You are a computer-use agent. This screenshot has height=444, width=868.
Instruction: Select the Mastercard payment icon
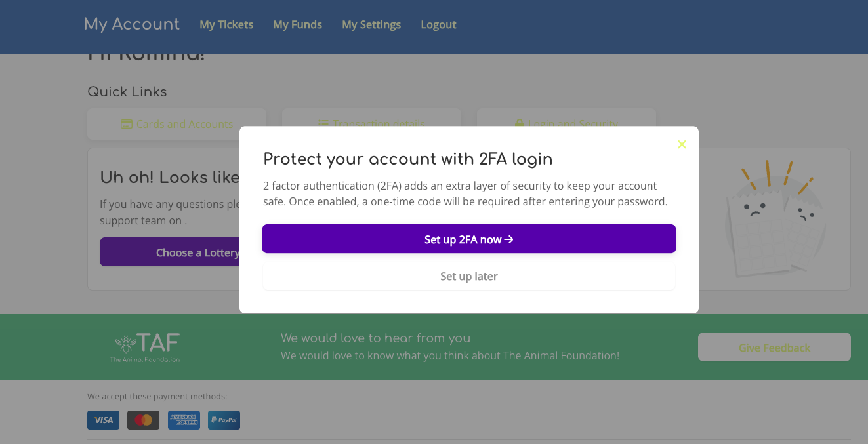tap(143, 420)
